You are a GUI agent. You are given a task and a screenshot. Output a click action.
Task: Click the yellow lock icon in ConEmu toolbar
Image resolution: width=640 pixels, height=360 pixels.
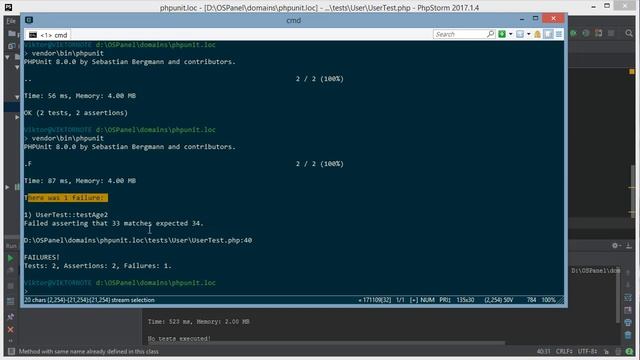tap(538, 34)
